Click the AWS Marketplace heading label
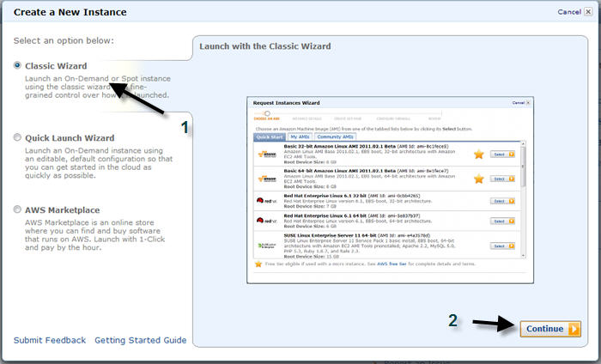Screen dimensions: 601x364 point(62,210)
